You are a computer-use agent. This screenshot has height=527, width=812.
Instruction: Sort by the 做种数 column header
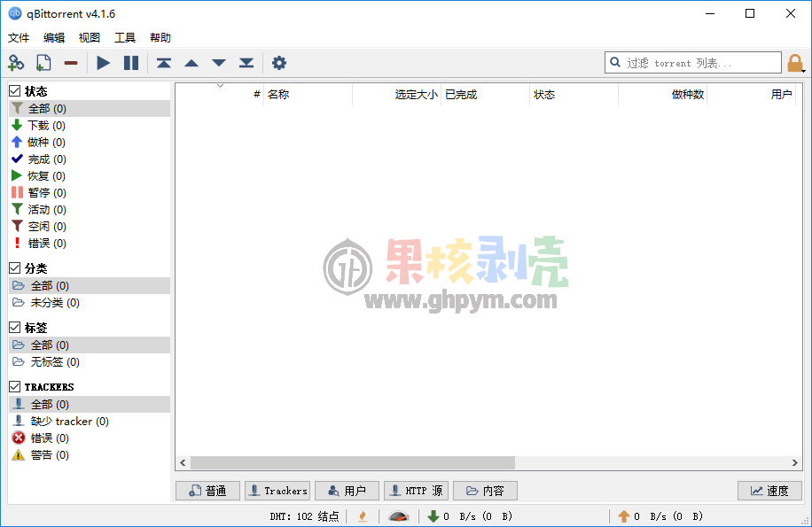662,95
